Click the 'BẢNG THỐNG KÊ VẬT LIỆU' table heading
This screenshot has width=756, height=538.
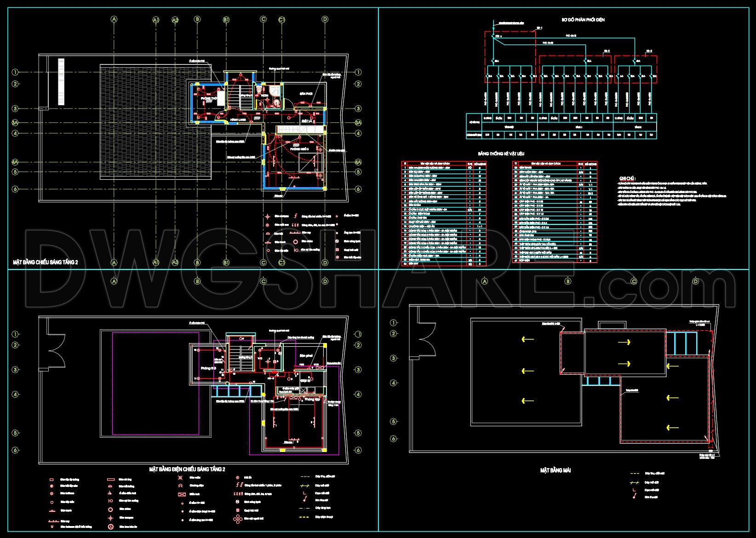click(501, 154)
